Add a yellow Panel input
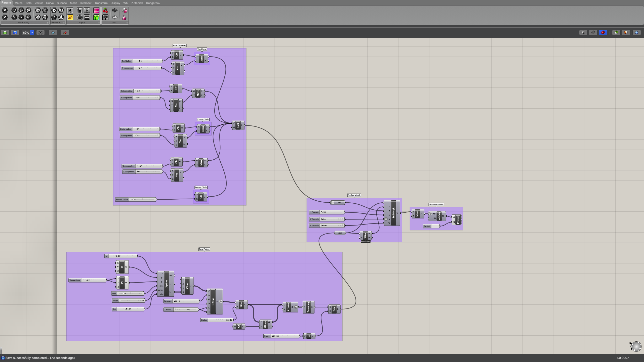 (70, 17)
